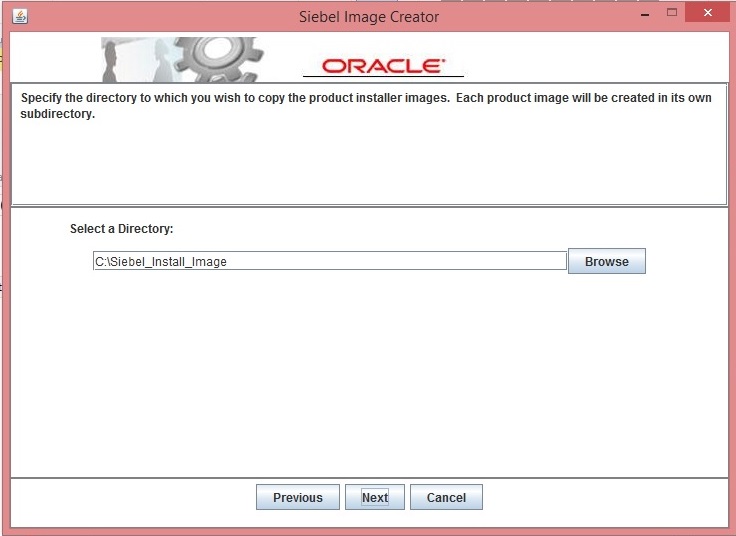Cancel the Siebel Image Creator wizard

coord(446,497)
